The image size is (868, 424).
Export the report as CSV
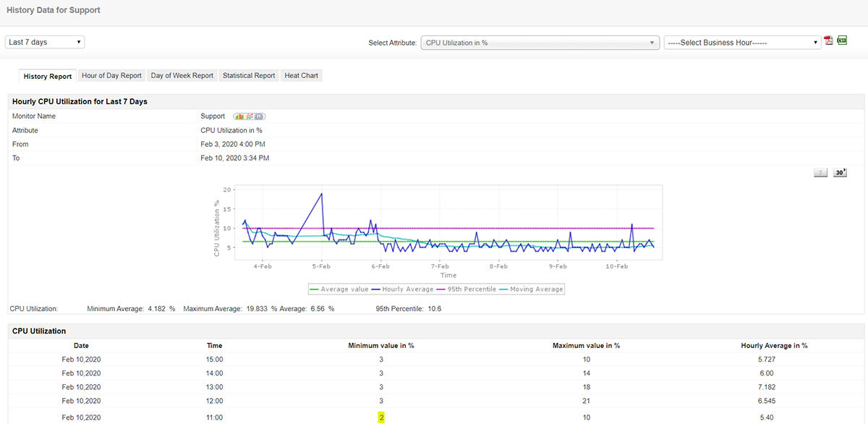(x=842, y=41)
